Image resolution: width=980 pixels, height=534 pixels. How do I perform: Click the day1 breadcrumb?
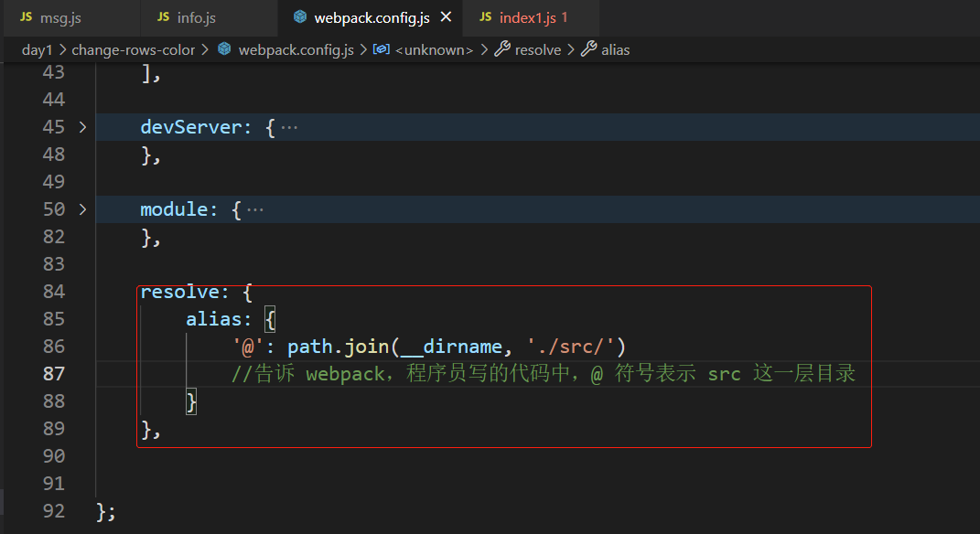coord(37,50)
